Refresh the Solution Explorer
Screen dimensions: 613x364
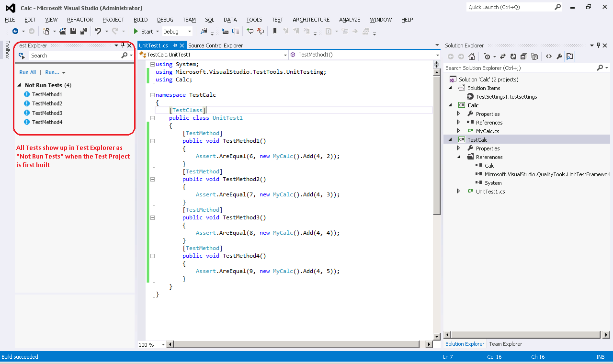click(513, 56)
